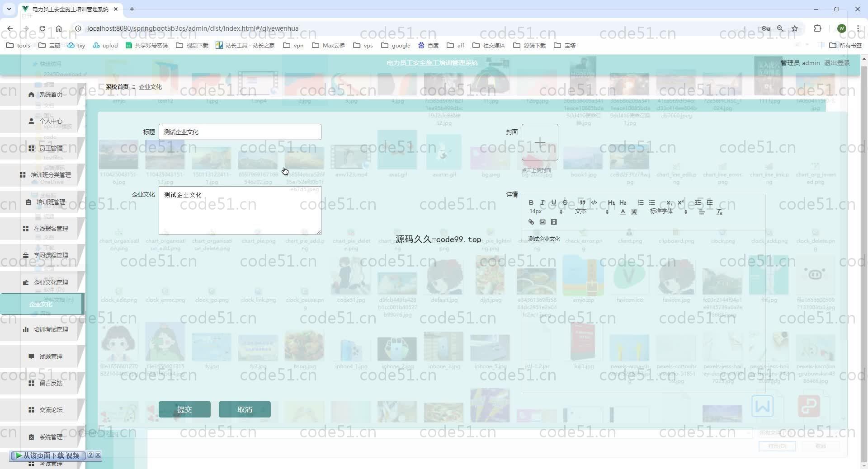Create a bulleted list in the editor
The width and height of the screenshot is (868, 469).
pos(651,202)
